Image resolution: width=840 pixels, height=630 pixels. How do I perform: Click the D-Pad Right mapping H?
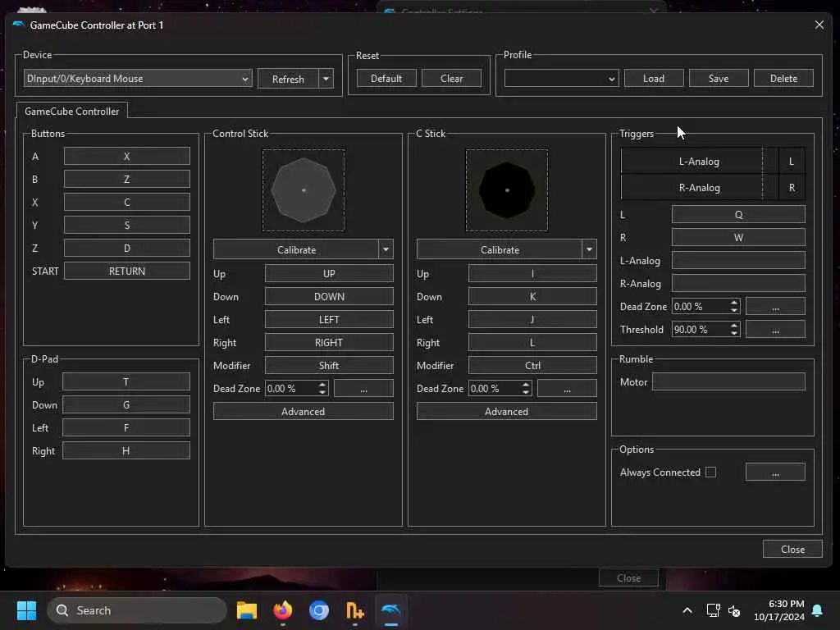[x=126, y=450]
